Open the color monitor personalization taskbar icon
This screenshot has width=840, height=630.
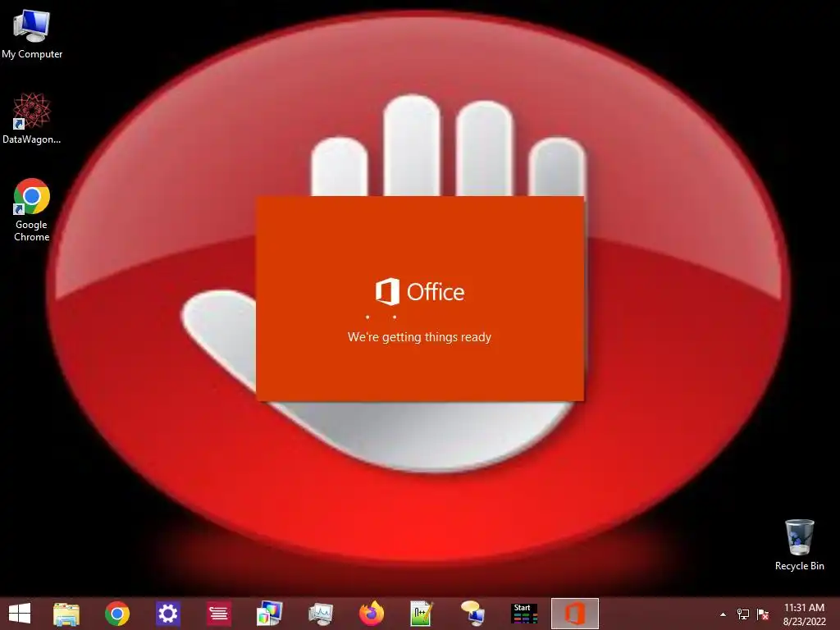coord(269,614)
